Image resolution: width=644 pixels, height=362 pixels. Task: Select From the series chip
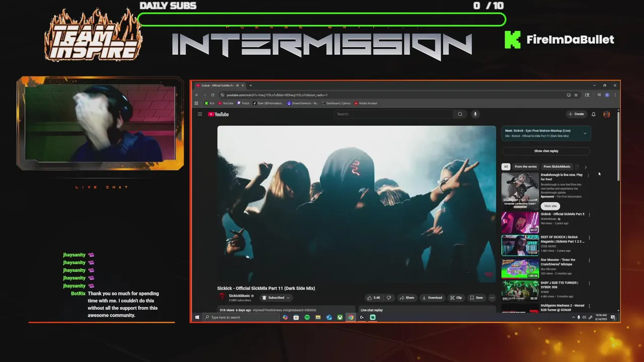click(x=526, y=166)
